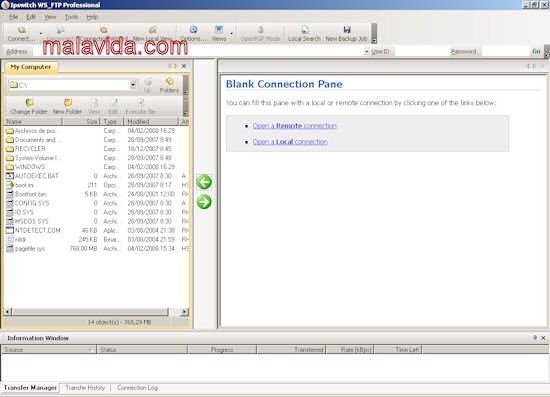Click the Edit file icon
Viewport: 550px width, 397px height.
pyautogui.click(x=113, y=102)
